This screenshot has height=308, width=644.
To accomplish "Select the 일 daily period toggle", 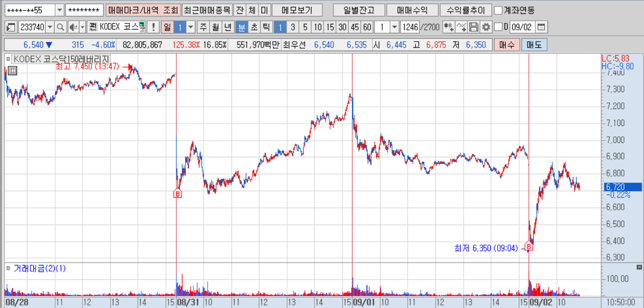I will point(167,27).
